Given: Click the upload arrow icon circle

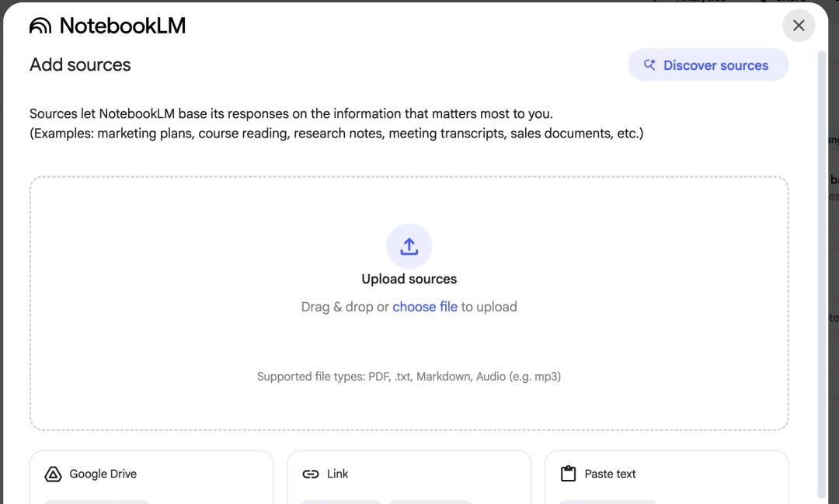Looking at the screenshot, I should (x=409, y=246).
